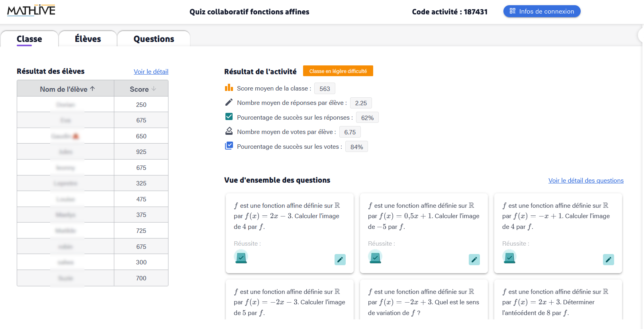Select the Classe tab
The width and height of the screenshot is (644, 329).
29,39
